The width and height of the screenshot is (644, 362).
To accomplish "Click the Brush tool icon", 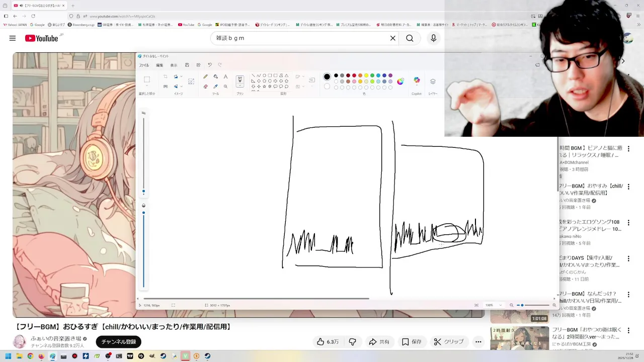I will click(x=240, y=79).
